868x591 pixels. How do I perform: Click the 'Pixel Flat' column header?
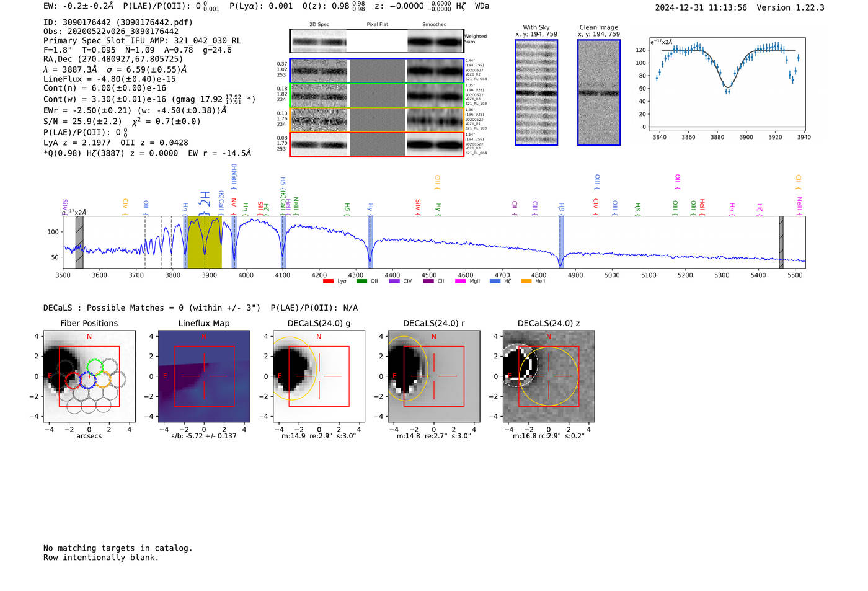click(x=377, y=25)
